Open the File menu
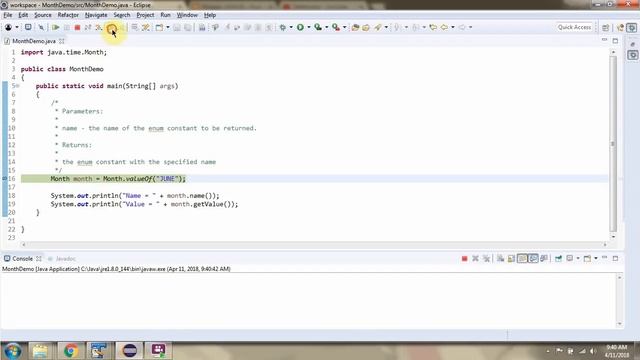Image resolution: width=640 pixels, height=360 pixels. point(8,15)
